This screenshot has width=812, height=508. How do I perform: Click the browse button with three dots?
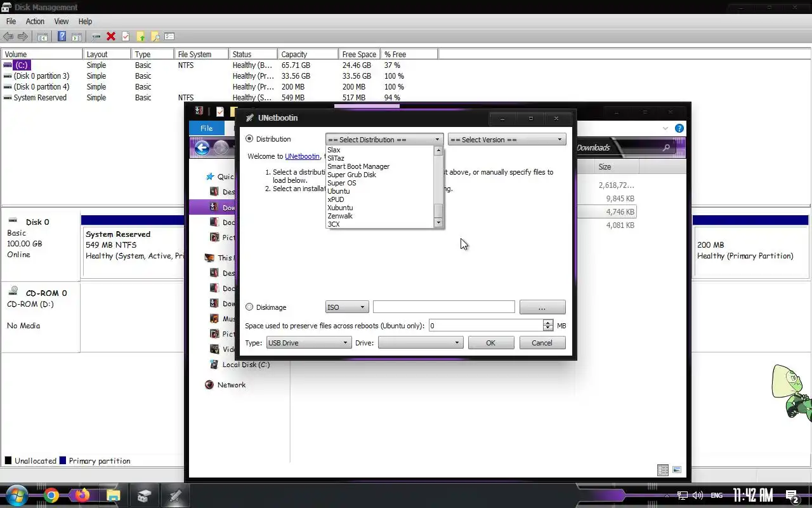pos(542,307)
